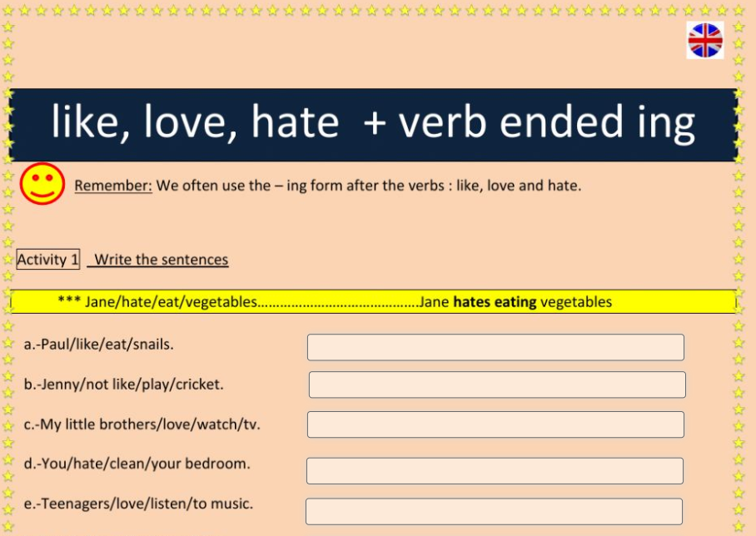Select the prompt 'b.-Jenny/not like/play/cricket.'

[124, 385]
